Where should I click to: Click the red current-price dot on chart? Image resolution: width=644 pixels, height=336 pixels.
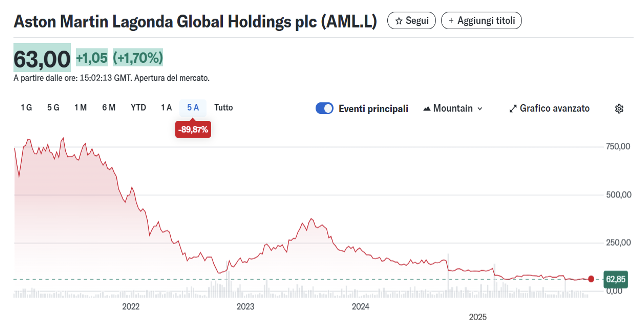(x=591, y=279)
